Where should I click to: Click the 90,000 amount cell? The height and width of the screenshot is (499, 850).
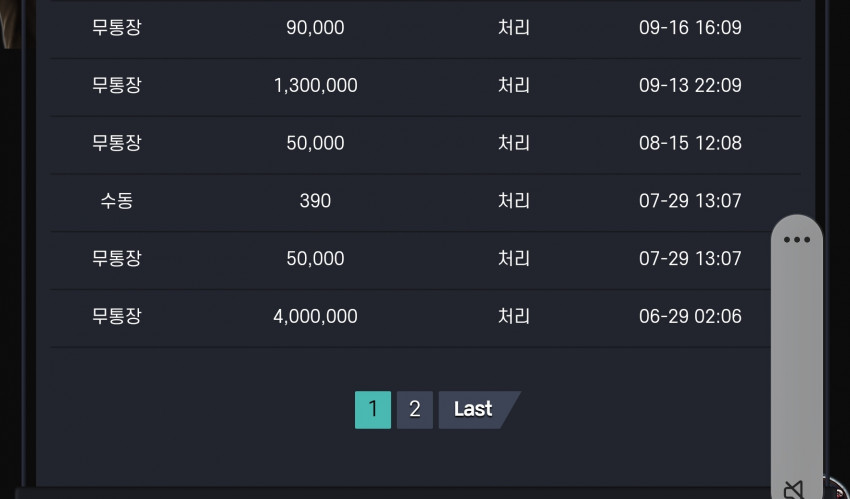pyautogui.click(x=315, y=28)
